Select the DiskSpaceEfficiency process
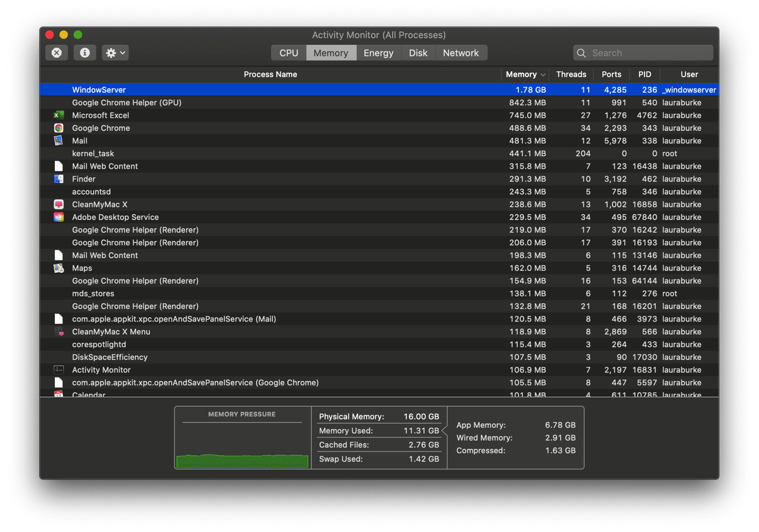 point(379,357)
